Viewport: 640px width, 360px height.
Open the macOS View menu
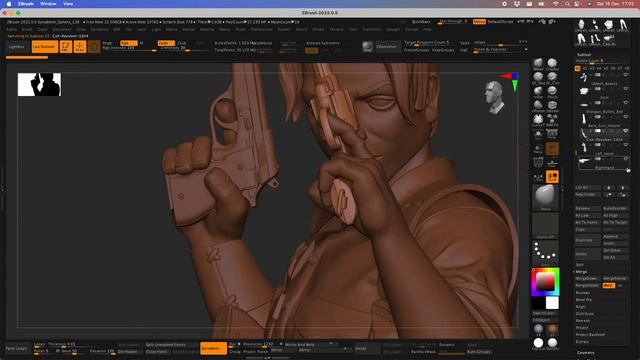(x=68, y=4)
